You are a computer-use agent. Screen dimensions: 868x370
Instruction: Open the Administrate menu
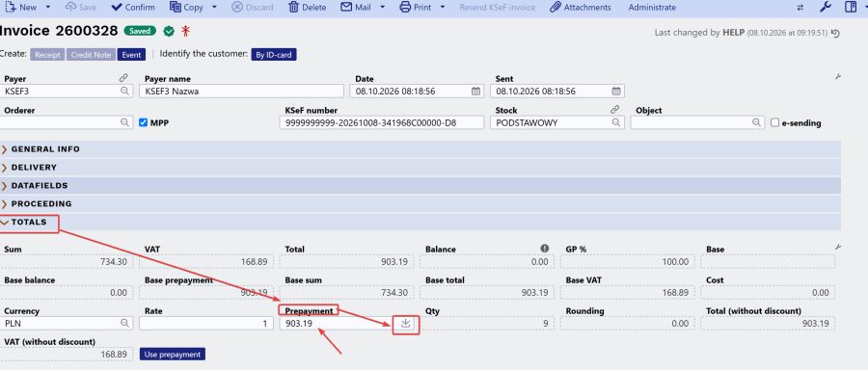click(x=652, y=7)
